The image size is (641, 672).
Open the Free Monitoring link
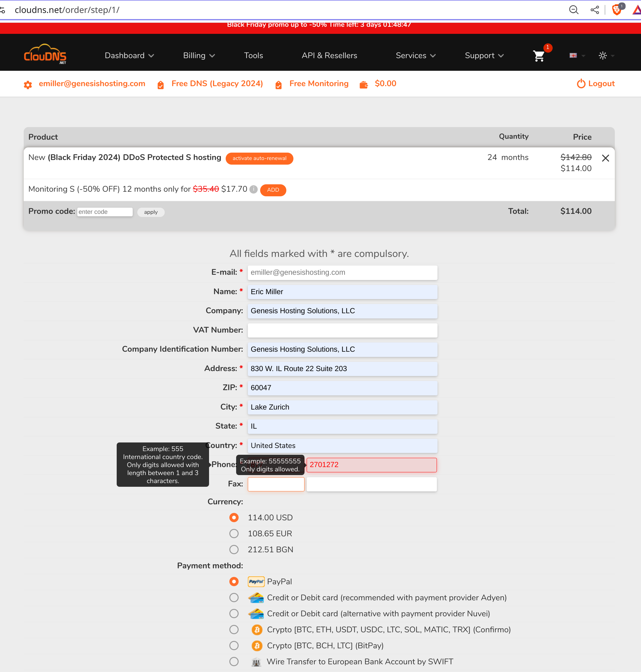pos(319,84)
